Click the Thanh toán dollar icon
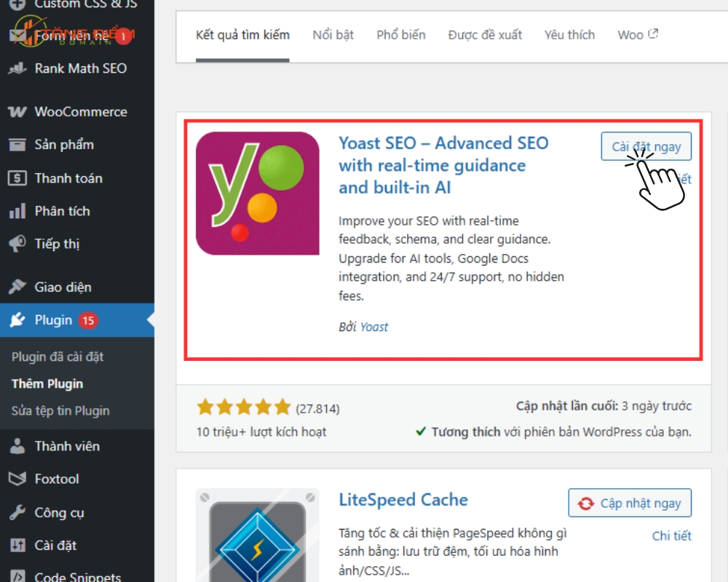The height and width of the screenshot is (582, 728). coord(17,178)
